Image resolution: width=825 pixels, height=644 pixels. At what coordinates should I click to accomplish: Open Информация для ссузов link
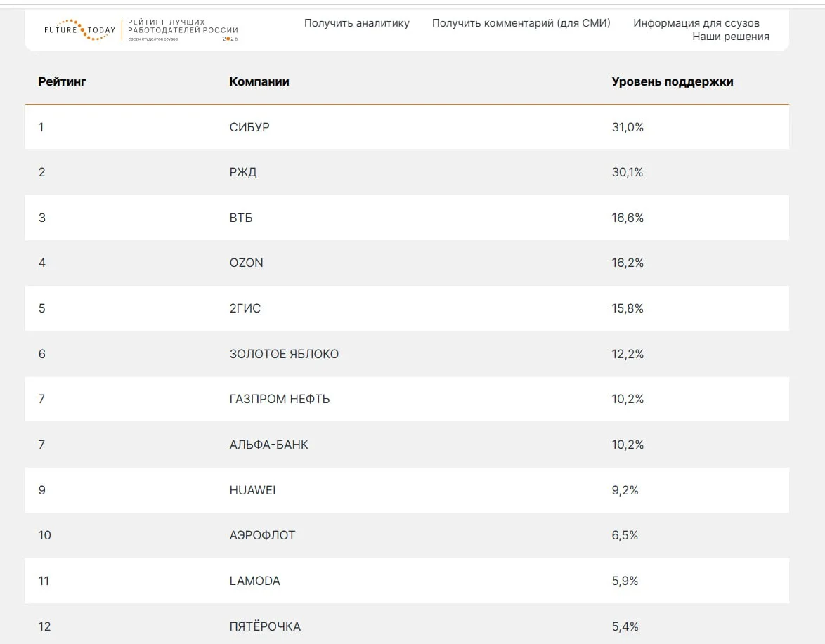696,23
